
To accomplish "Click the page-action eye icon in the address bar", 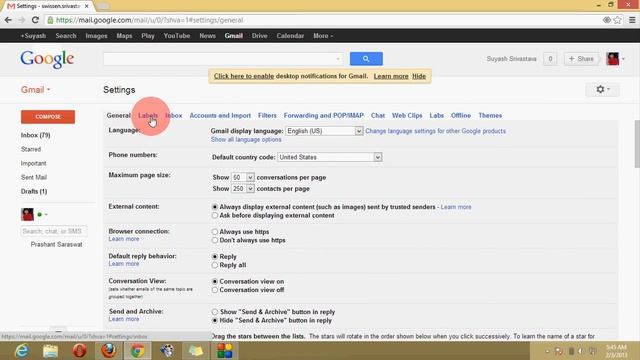I will [607, 20].
